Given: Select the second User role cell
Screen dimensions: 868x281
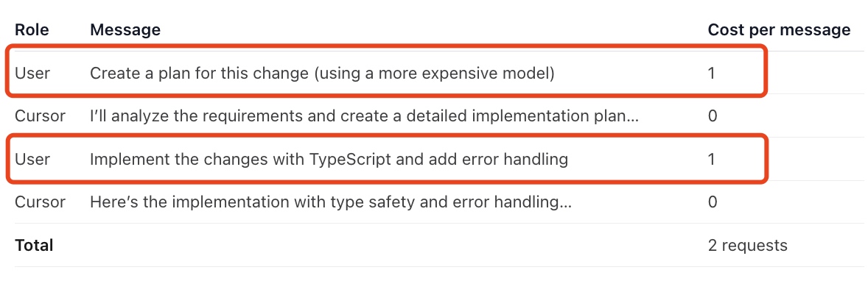Looking at the screenshot, I should 32,160.
